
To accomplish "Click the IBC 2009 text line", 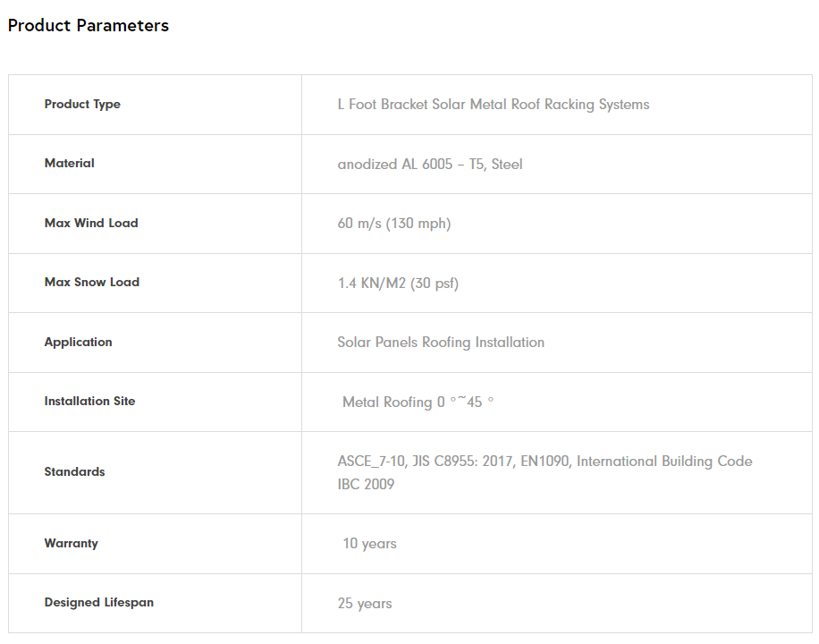I will (x=366, y=485).
